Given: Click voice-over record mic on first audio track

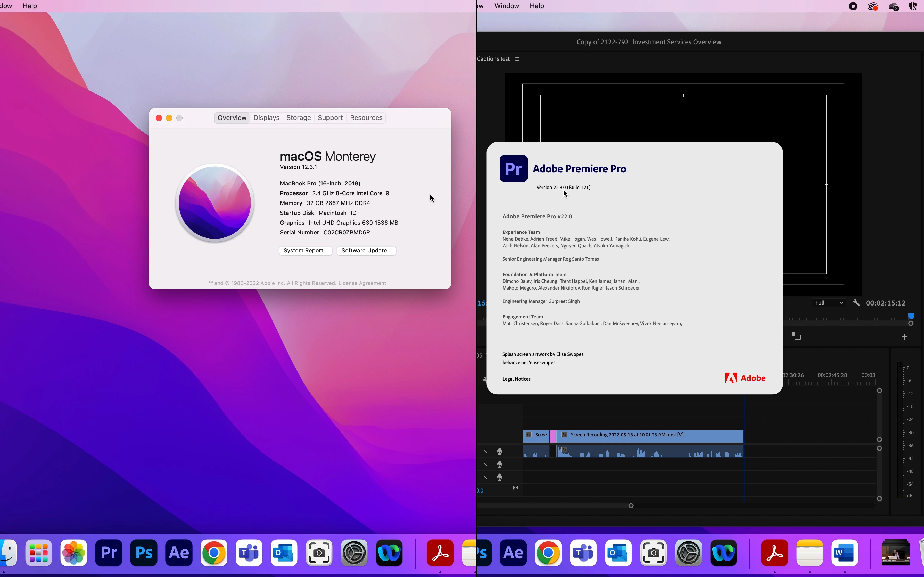Looking at the screenshot, I should pos(499,452).
